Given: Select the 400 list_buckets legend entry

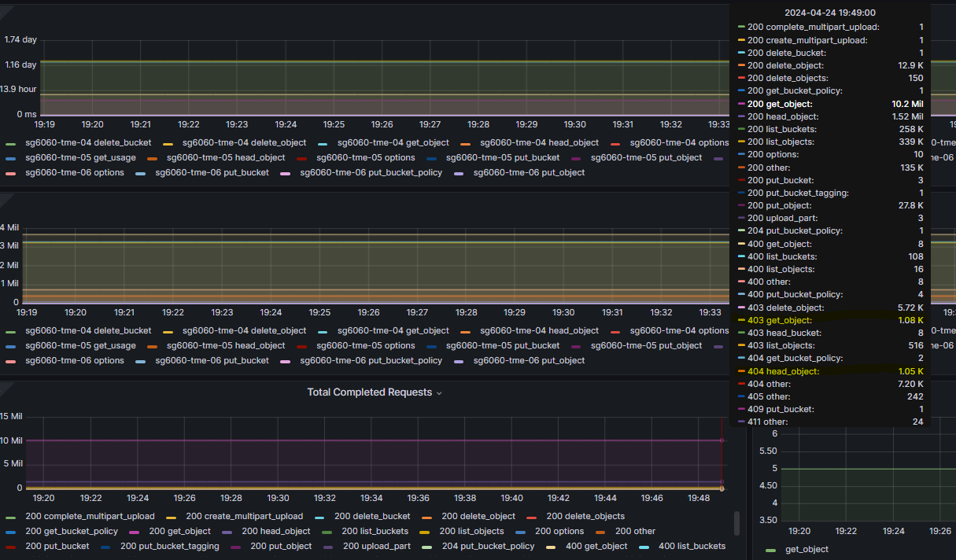Looking at the screenshot, I should (x=692, y=546).
